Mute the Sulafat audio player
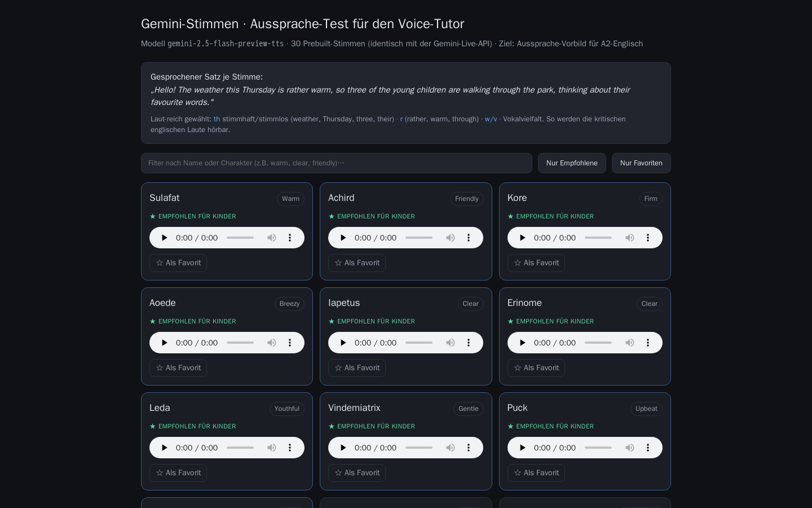The width and height of the screenshot is (812, 508). pos(272,238)
